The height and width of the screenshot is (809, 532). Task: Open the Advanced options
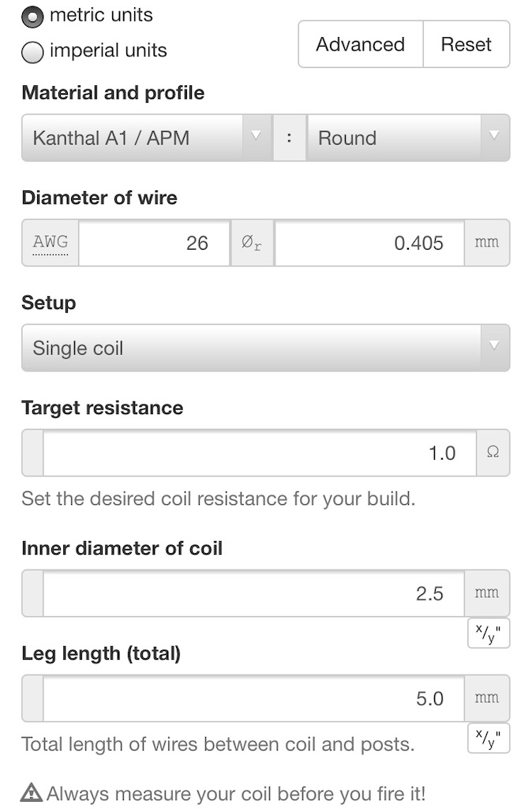point(361,44)
